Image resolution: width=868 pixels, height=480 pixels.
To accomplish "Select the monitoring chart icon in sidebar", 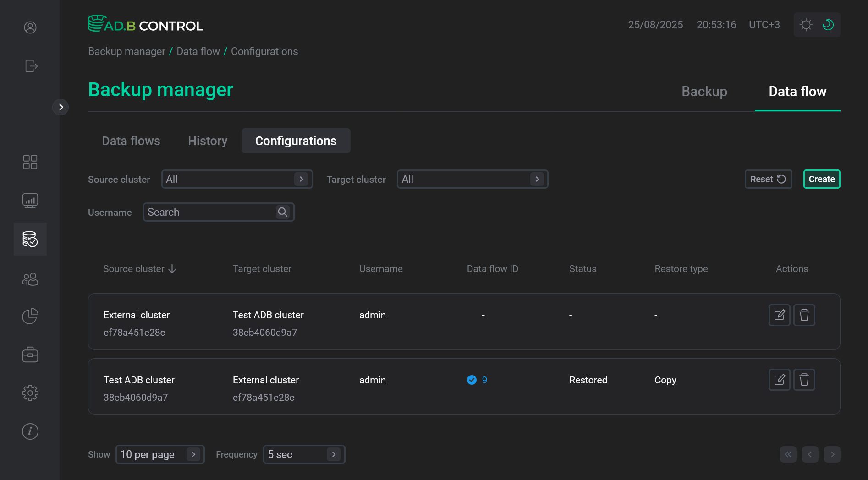I will (30, 200).
